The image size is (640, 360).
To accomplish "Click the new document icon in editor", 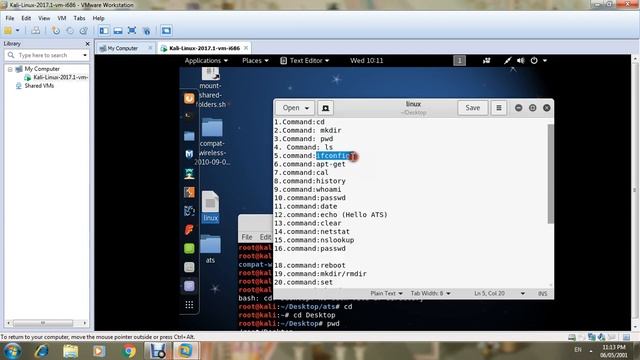I will coord(325,108).
